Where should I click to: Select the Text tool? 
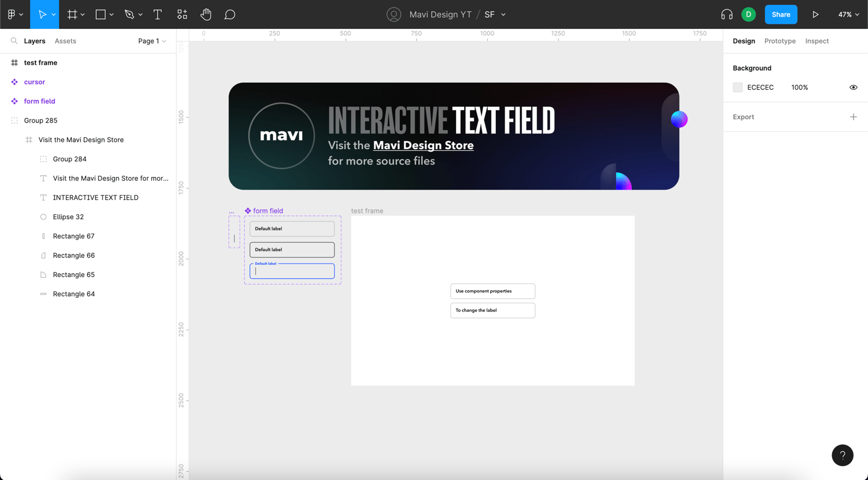point(157,14)
